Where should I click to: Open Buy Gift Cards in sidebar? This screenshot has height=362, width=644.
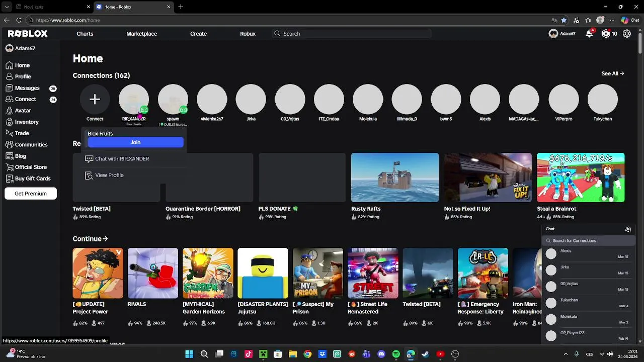[32, 178]
